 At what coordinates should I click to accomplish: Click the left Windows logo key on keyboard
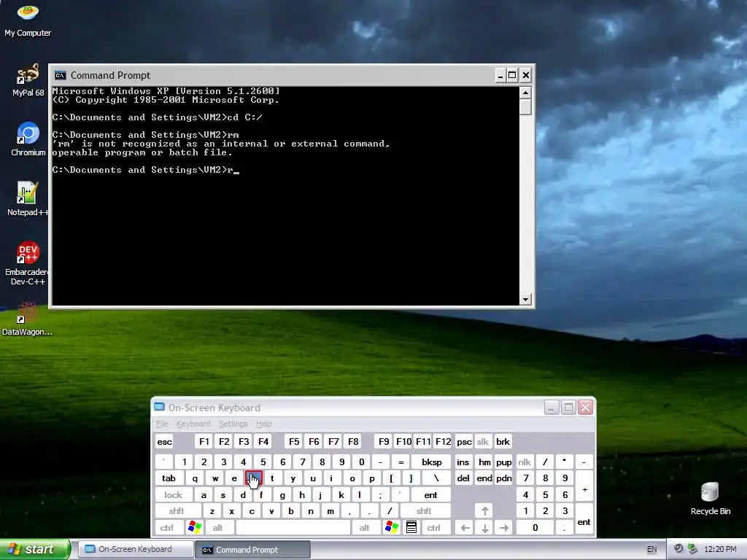pos(195,527)
